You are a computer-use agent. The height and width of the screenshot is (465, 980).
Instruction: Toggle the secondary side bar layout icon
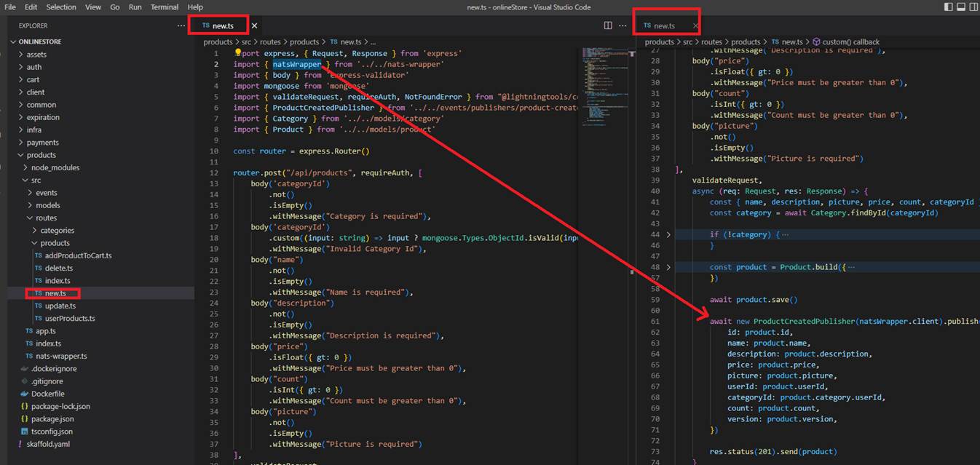(x=973, y=7)
